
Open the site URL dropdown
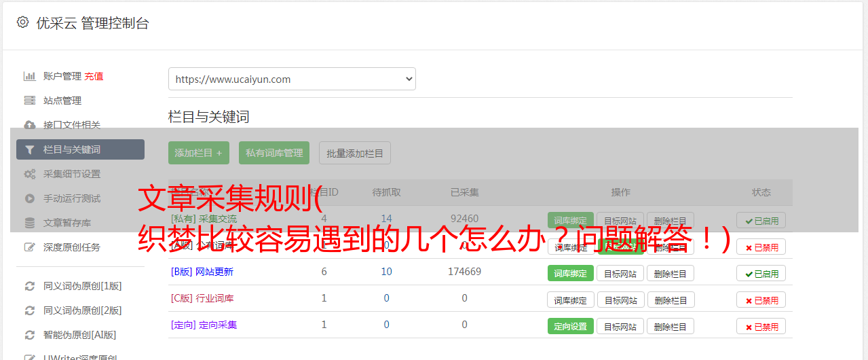click(x=292, y=79)
